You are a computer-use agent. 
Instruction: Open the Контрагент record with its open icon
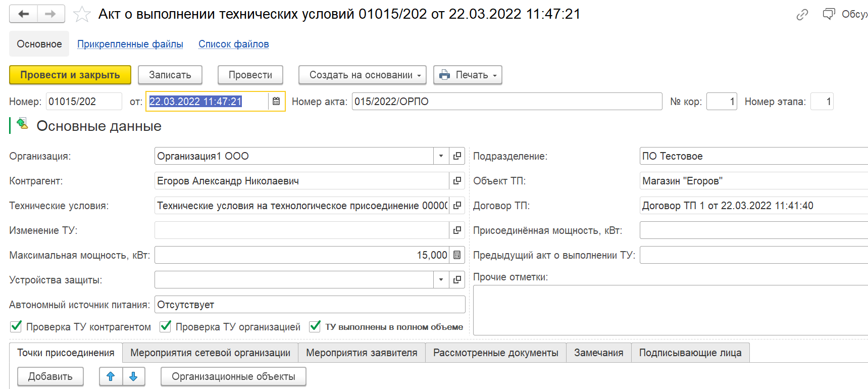(x=457, y=181)
